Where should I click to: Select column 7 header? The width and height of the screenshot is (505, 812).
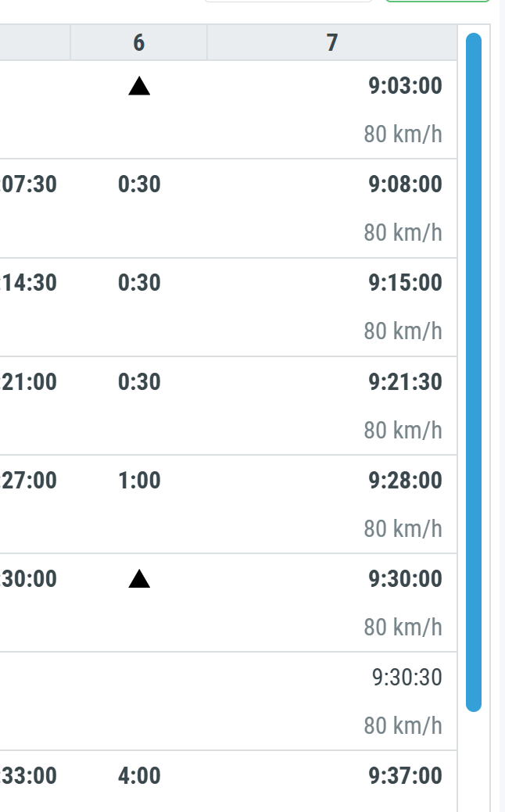coord(332,43)
